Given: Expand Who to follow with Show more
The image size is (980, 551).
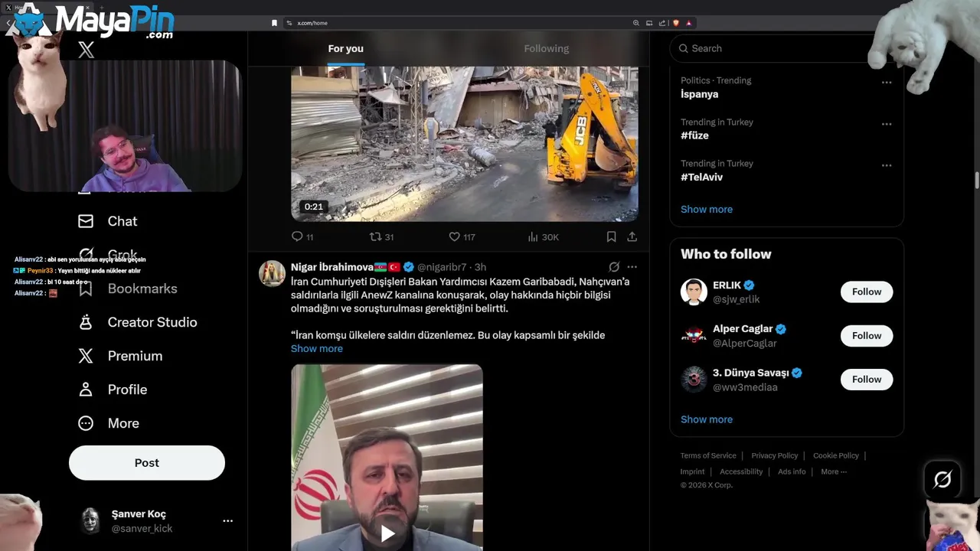Looking at the screenshot, I should coord(707,419).
